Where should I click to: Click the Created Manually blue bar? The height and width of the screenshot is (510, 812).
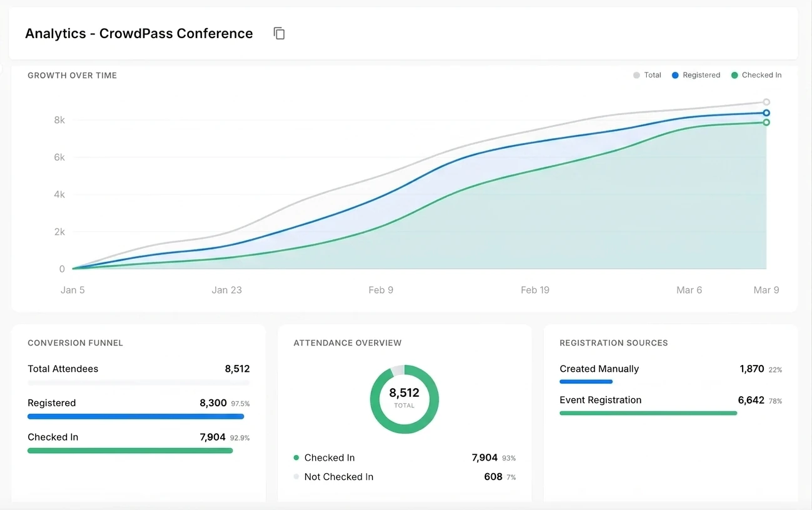(586, 382)
